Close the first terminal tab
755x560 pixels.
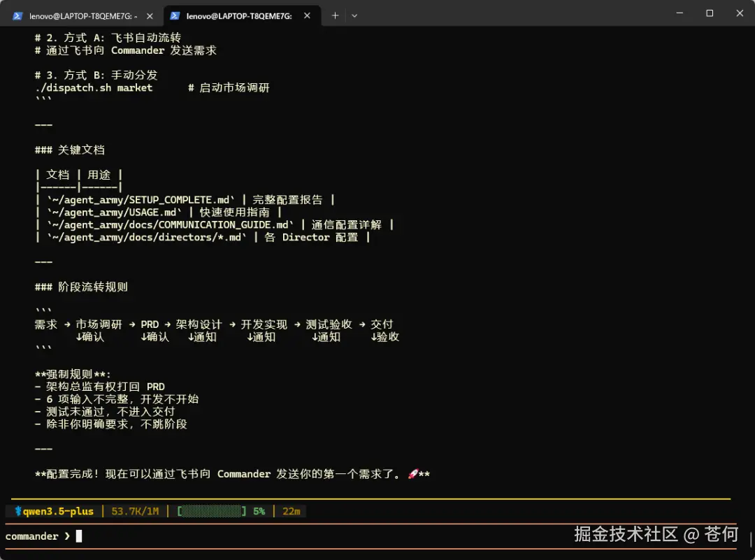pyautogui.click(x=148, y=15)
